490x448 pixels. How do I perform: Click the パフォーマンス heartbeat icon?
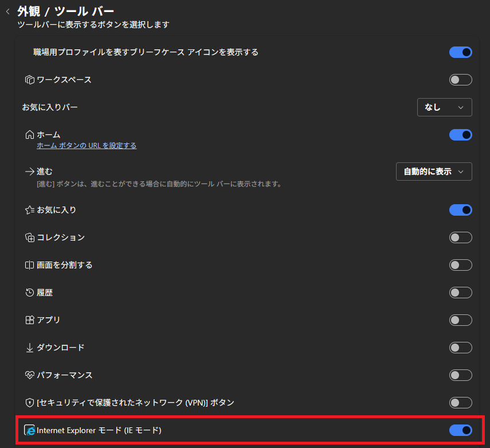(30, 375)
